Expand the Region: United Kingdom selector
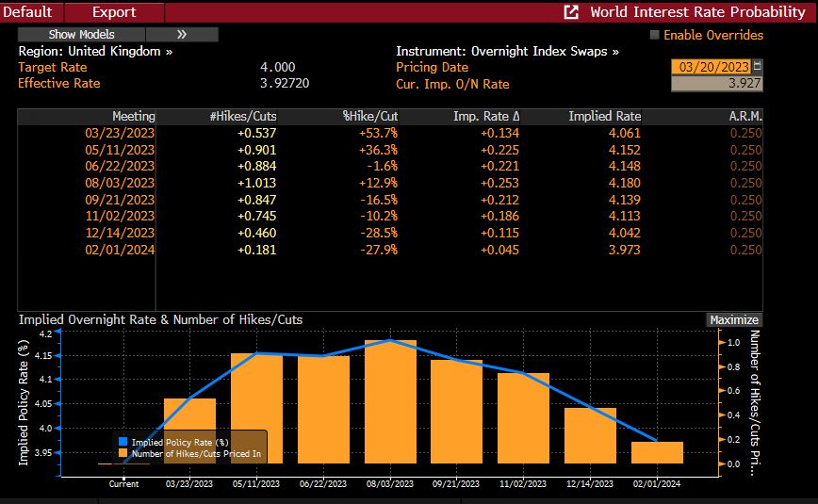This screenshot has width=818, height=504. (95, 52)
